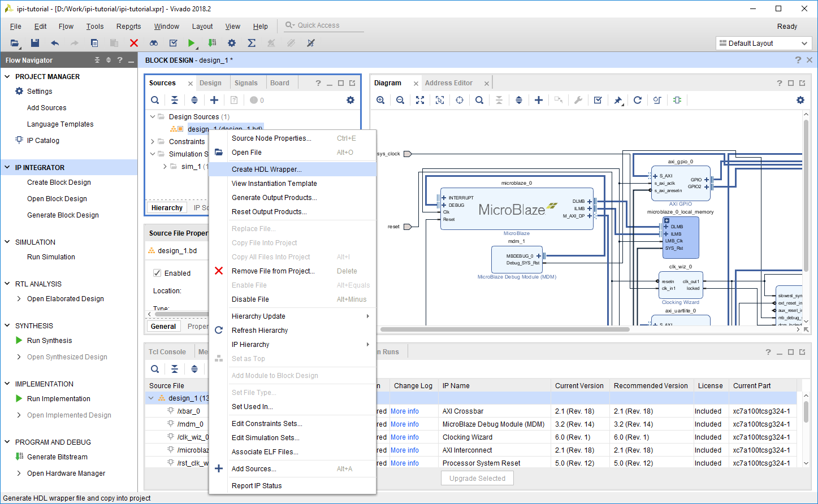This screenshot has height=504, width=818.
Task: Regenerate layout with the Diagram refresh icon
Action: [x=638, y=100]
